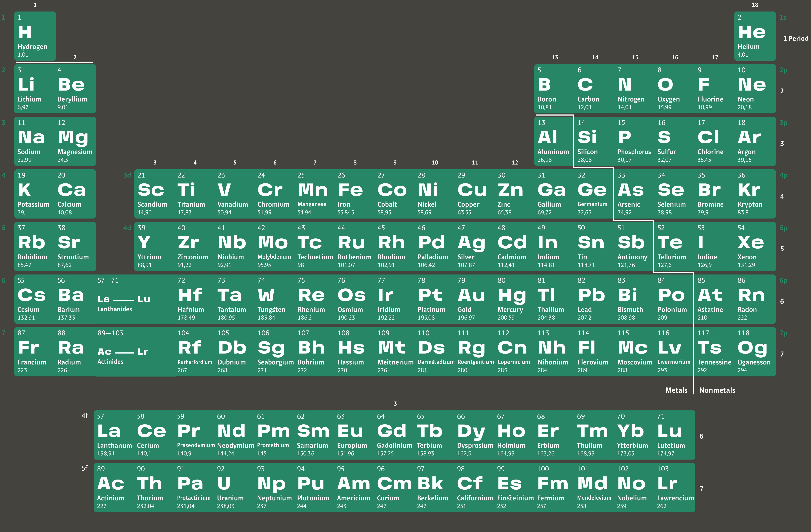The image size is (811, 532).
Task: Click the Lanthanum (La) element tile
Action: click(113, 435)
